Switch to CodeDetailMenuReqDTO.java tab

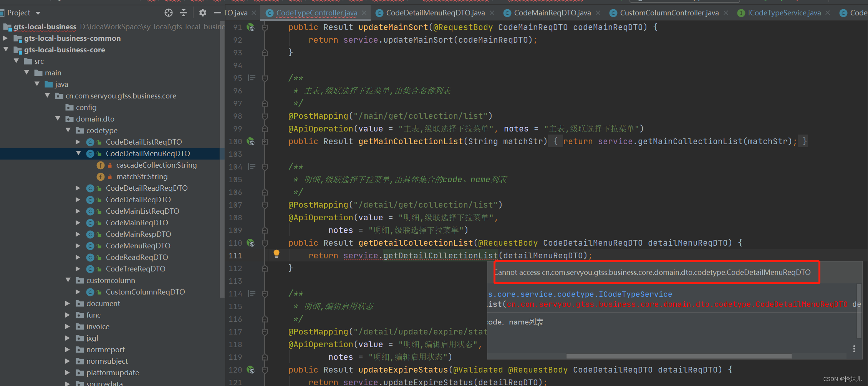435,13
